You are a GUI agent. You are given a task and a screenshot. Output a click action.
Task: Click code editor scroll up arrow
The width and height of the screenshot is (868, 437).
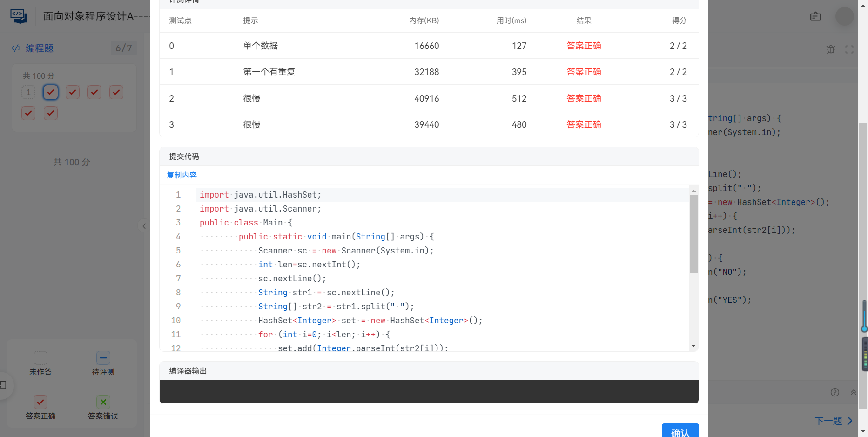693,191
